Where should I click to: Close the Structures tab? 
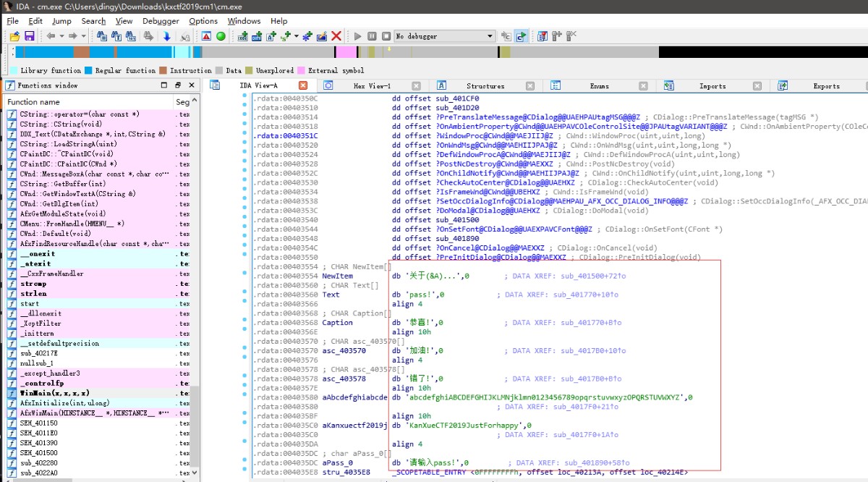[x=530, y=86]
